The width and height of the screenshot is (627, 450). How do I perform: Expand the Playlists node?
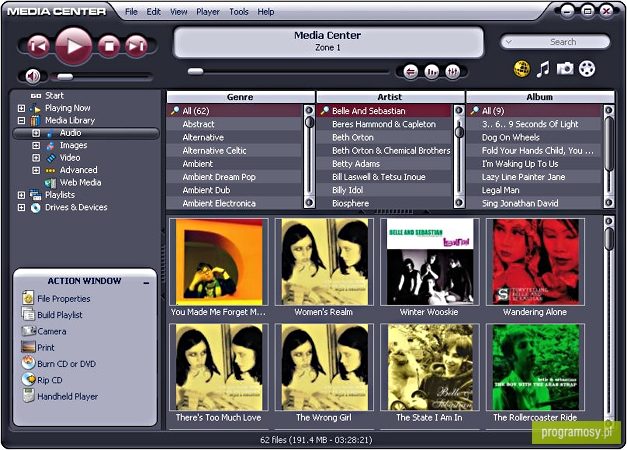(x=22, y=195)
